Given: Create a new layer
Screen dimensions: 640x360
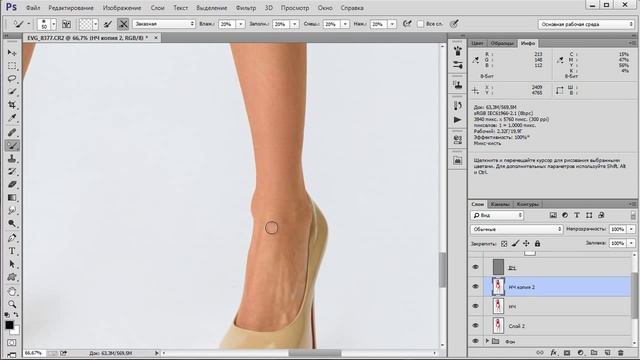Looking at the screenshot, I should 607,353.
